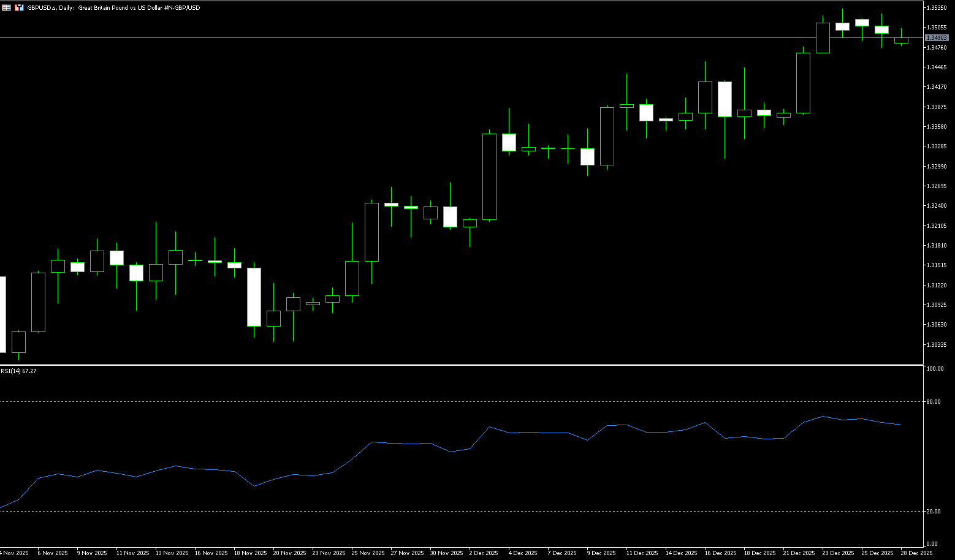Image resolution: width=955 pixels, height=560 pixels.
Task: Click the RSI 80.00 level label
Action: [934, 402]
